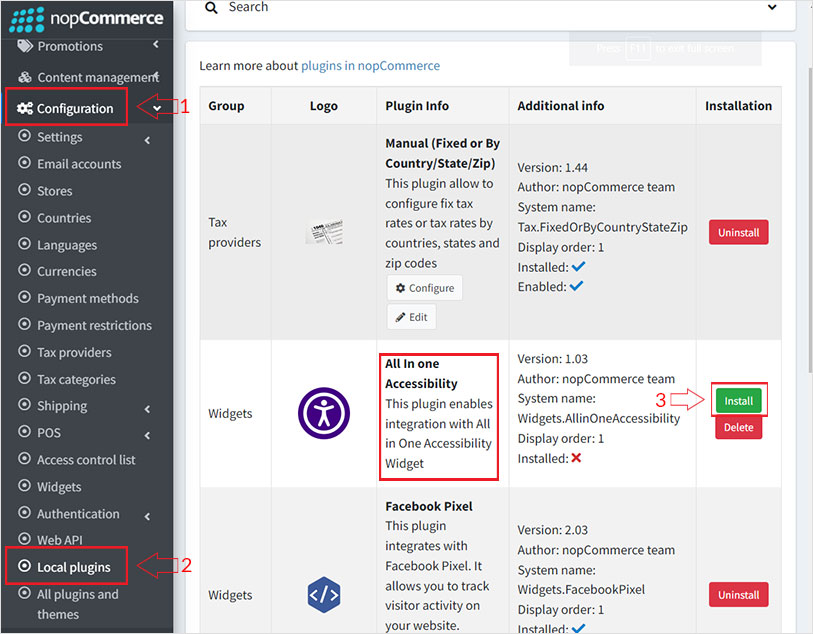
Task: Expand the Content management arrow
Action: point(156,76)
